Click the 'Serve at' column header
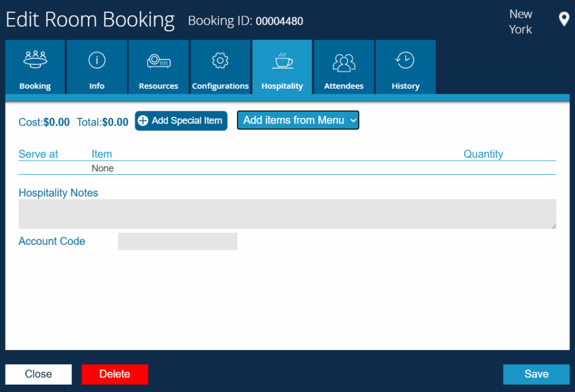Screen dimensions: 575x392 coord(38,154)
